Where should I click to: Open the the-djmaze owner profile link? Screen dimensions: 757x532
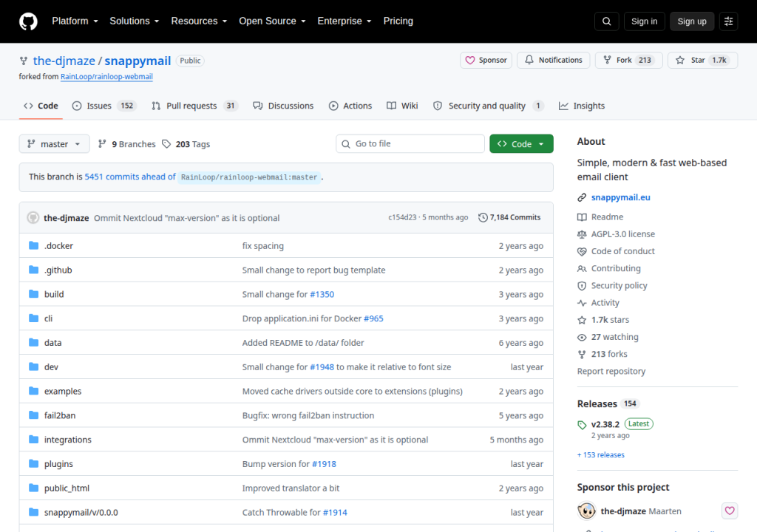(x=64, y=61)
